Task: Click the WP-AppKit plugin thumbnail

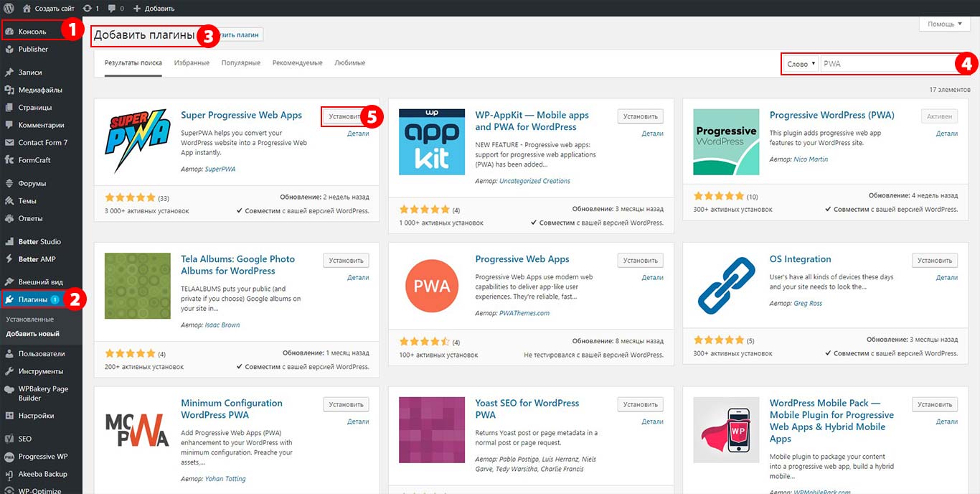Action: (432, 142)
